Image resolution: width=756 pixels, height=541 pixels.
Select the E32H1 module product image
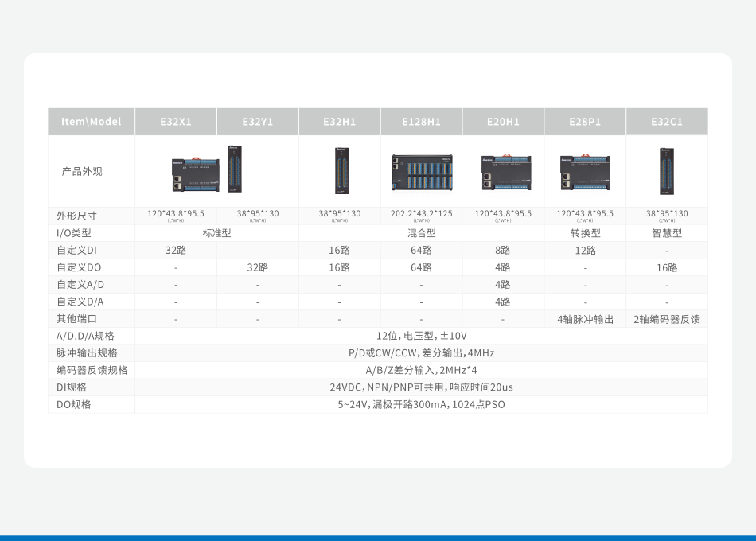pos(341,171)
